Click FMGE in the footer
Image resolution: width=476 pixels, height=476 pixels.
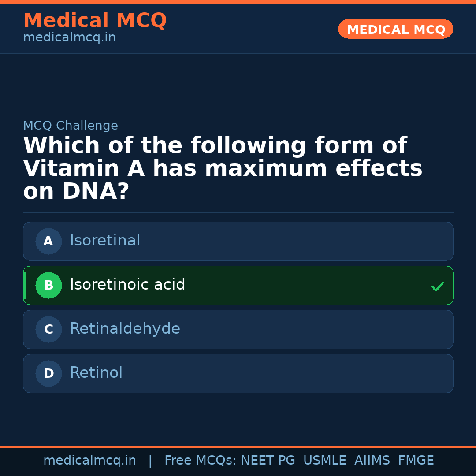click(x=416, y=461)
